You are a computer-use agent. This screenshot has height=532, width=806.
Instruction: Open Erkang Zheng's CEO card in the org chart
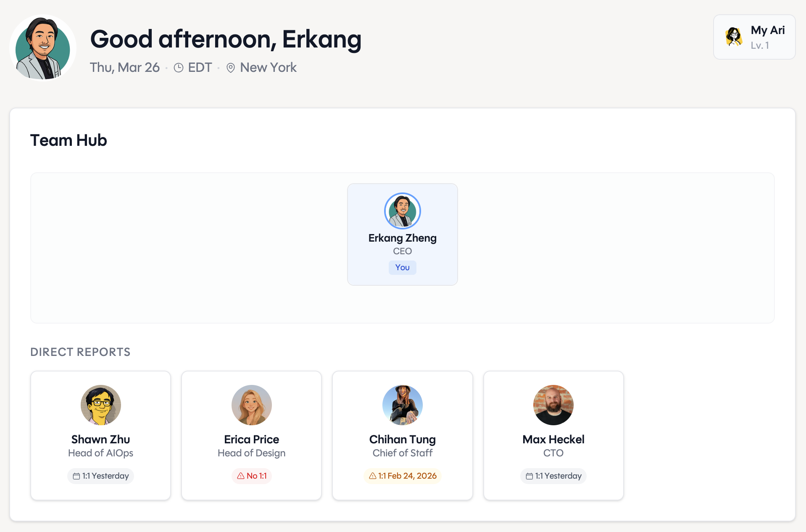click(402, 234)
